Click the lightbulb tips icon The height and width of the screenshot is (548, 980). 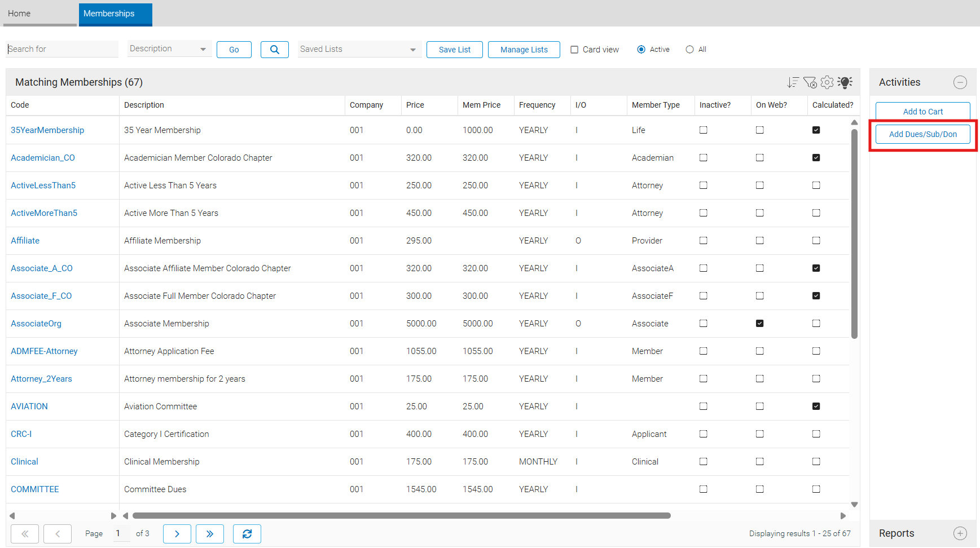click(x=845, y=83)
